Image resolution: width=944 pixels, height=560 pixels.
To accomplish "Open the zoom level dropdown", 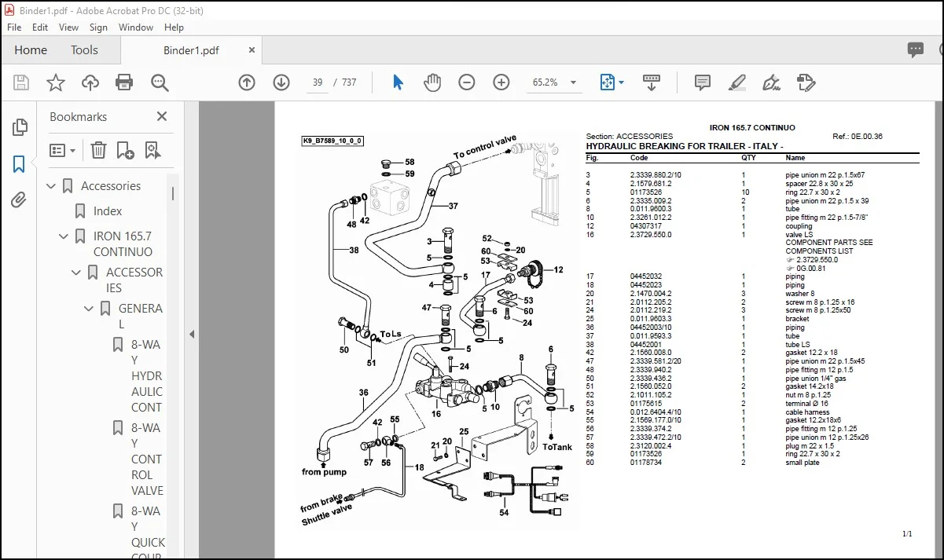I will pos(573,82).
